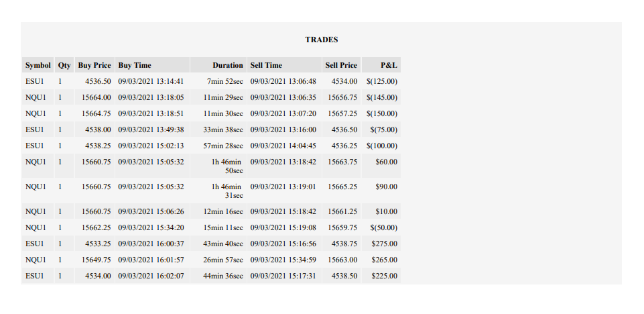Click the Qty column header
644x314 pixels.
click(64, 65)
